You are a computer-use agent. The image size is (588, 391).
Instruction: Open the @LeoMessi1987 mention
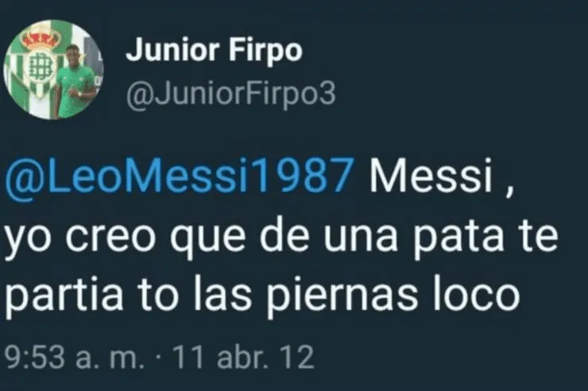click(x=180, y=176)
